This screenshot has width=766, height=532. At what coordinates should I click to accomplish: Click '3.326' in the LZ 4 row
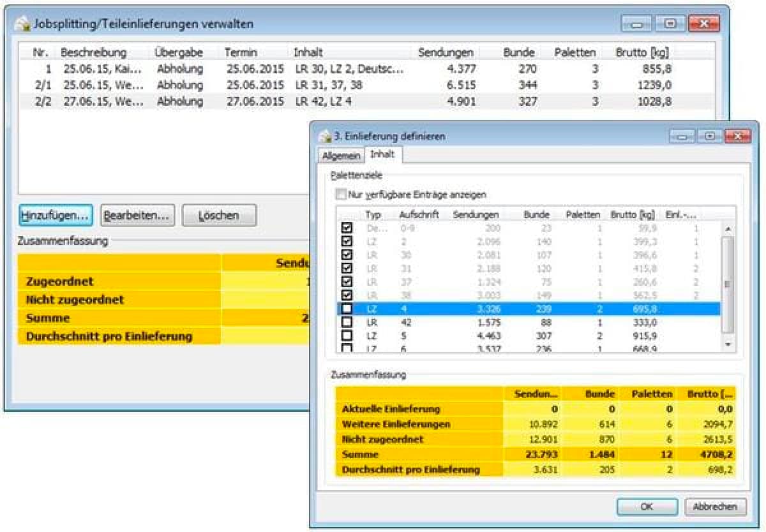click(x=488, y=309)
